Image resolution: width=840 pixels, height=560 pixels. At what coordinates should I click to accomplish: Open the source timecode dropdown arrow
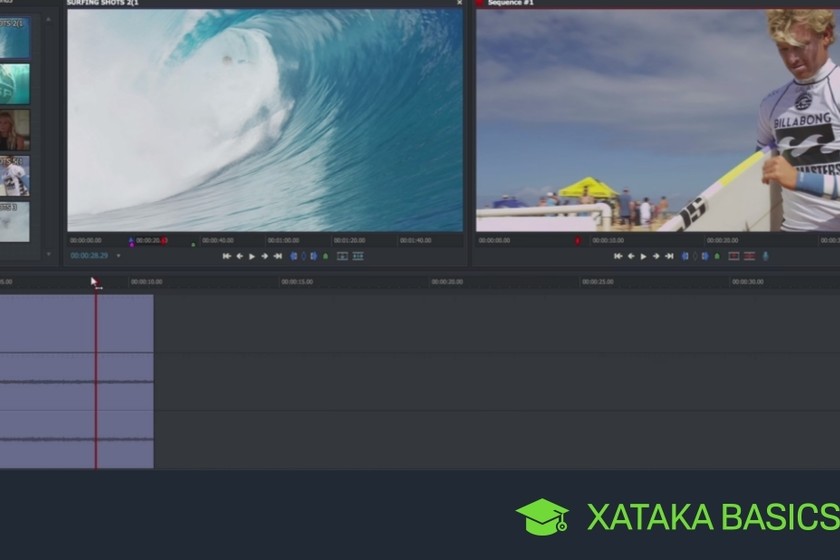[118, 256]
